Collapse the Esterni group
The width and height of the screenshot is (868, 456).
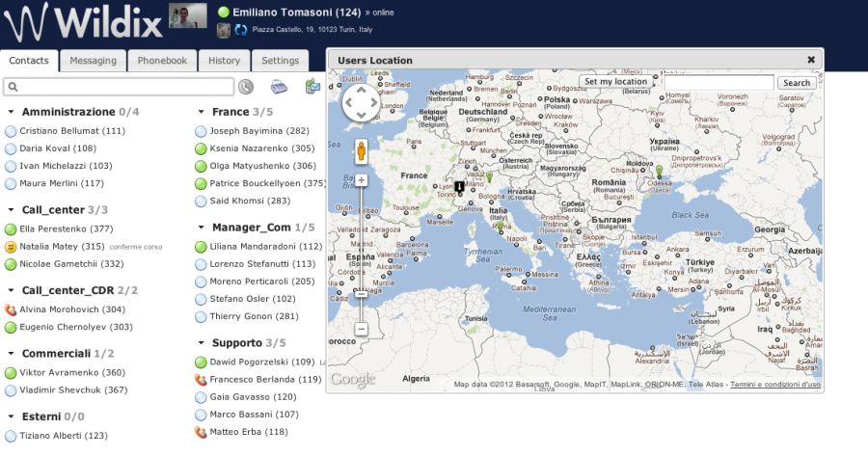pos(11,416)
